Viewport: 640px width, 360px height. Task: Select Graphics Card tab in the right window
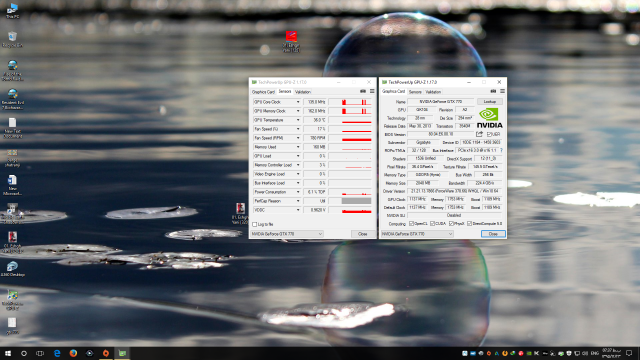(x=393, y=91)
